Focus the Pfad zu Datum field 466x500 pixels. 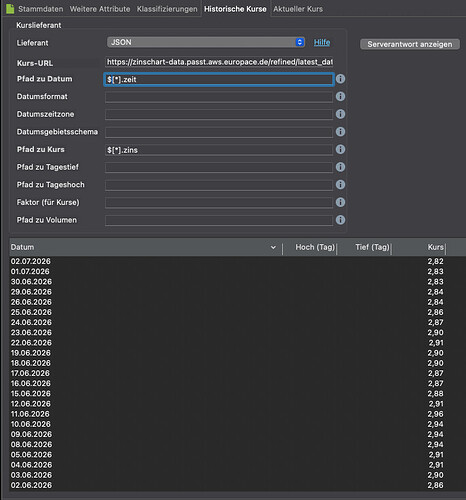[219, 79]
